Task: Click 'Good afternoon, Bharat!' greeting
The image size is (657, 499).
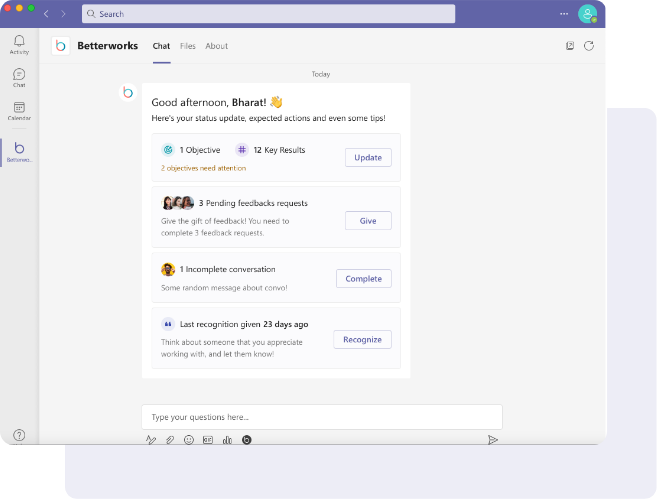Action: pos(209,102)
